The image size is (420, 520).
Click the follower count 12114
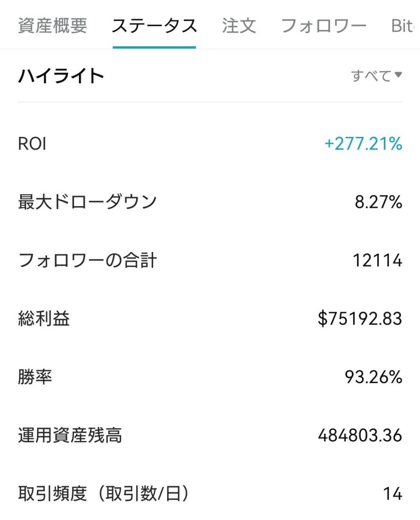pyautogui.click(x=377, y=260)
